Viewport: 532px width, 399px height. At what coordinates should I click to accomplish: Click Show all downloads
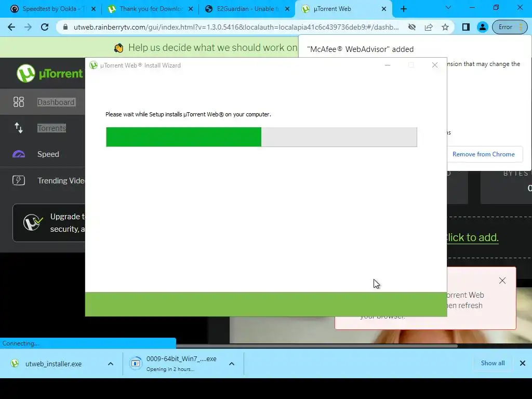(x=493, y=363)
